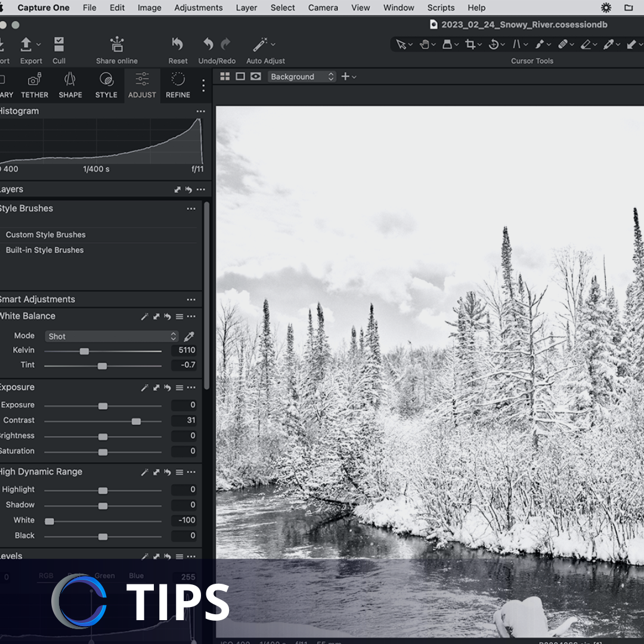Open the Adjustments menu
Screen dimensions: 644x644
[x=199, y=8]
